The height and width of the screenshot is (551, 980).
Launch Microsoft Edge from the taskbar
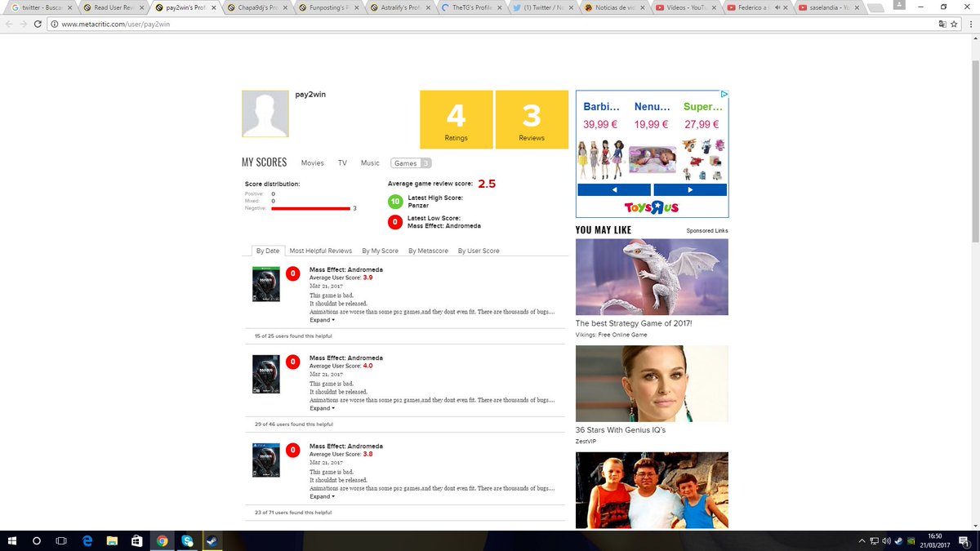(87, 540)
